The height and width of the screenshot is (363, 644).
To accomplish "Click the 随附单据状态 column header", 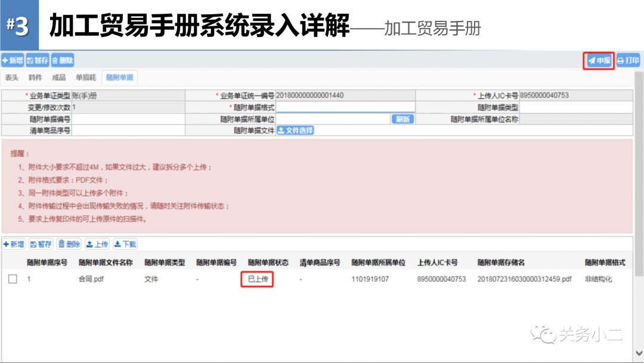I will 268,262.
